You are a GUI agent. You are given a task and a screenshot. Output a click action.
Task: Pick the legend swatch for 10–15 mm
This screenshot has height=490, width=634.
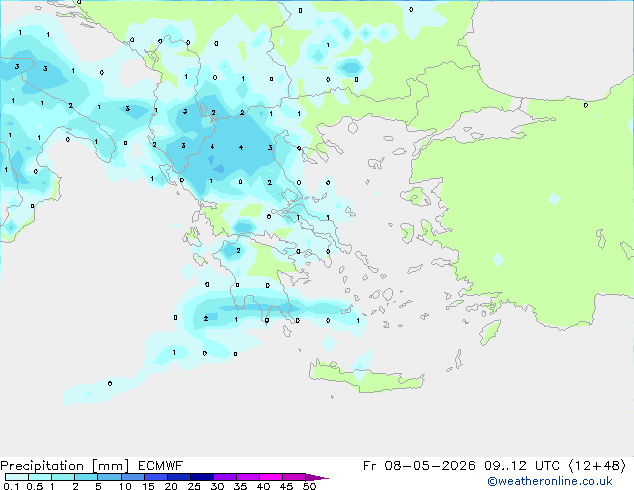(x=132, y=477)
